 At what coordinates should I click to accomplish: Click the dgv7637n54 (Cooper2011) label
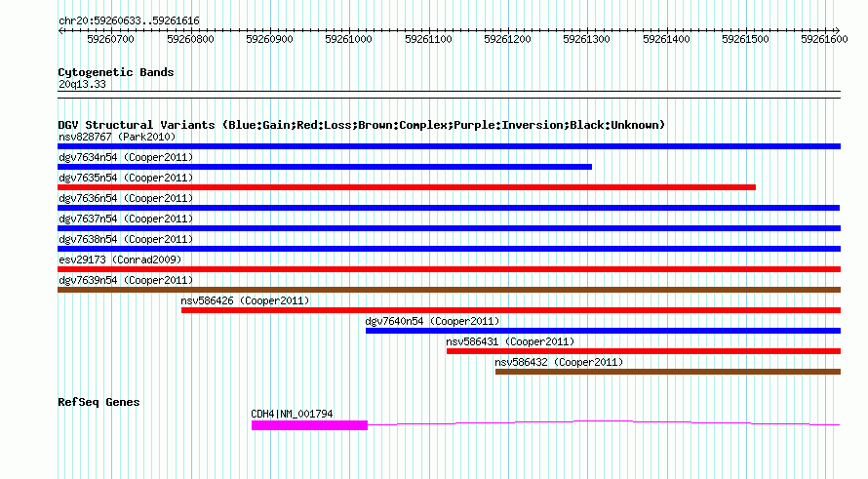tap(126, 219)
